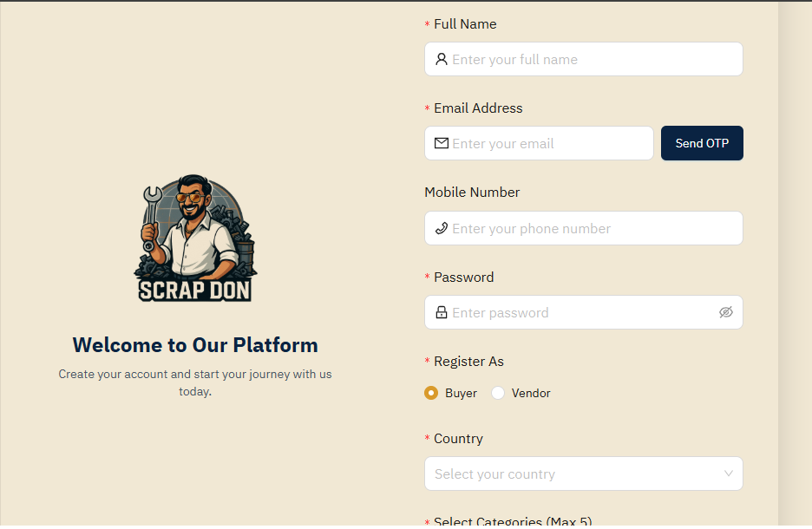Click the Select Categories (Max 5) label

[513, 521]
